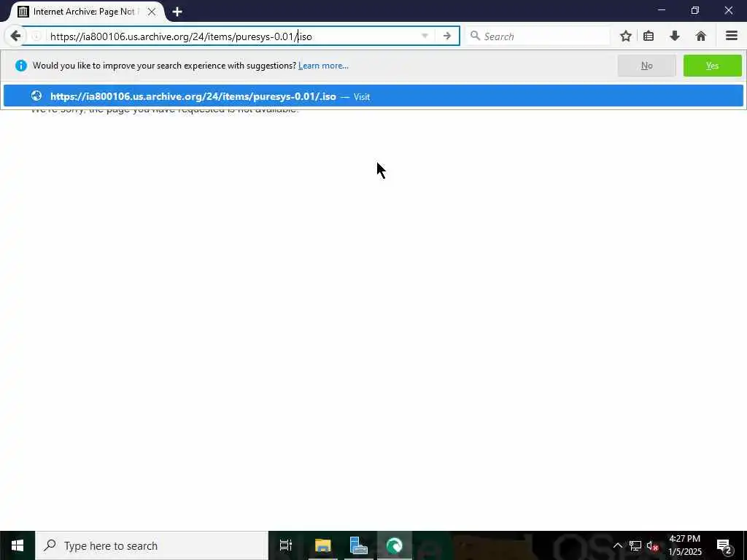Open site identity info icon in address bar
The height and width of the screenshot is (560, 747).
[x=36, y=36]
